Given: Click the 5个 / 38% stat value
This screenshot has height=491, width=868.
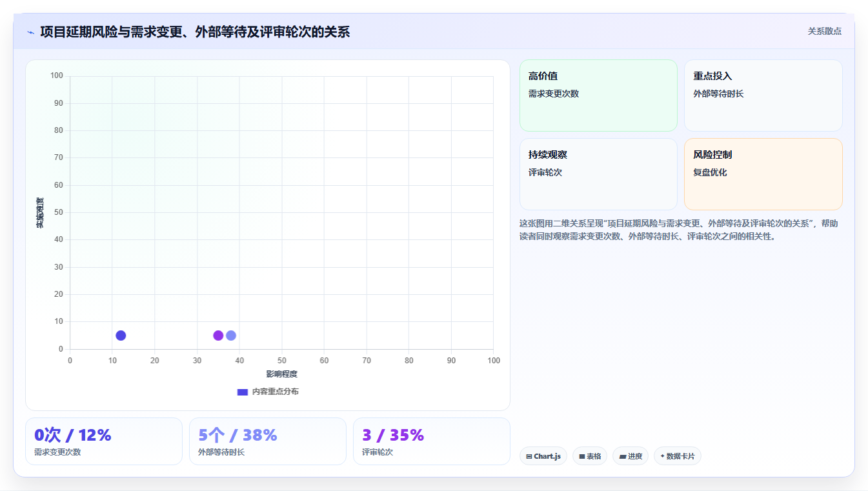Looking at the screenshot, I should [237, 435].
